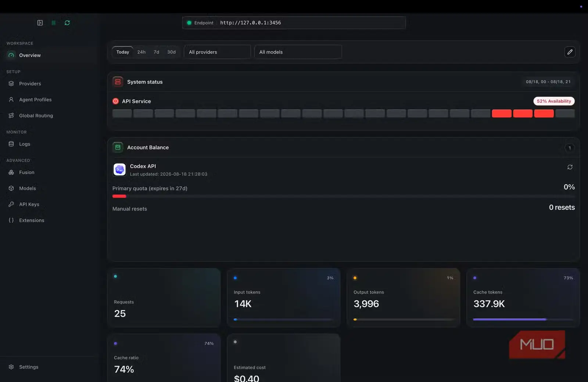Click the green refresh icon in the sidebar header
The height and width of the screenshot is (382, 588).
coord(67,23)
